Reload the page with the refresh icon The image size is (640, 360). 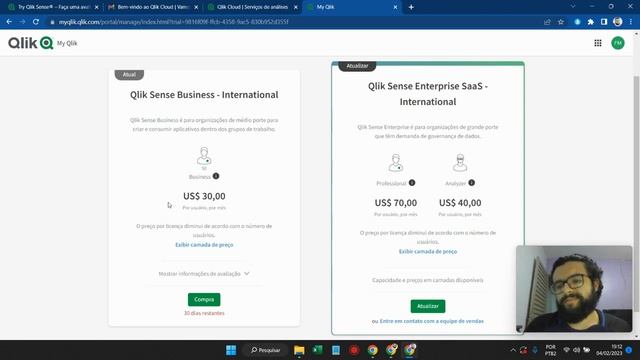click(x=36, y=22)
